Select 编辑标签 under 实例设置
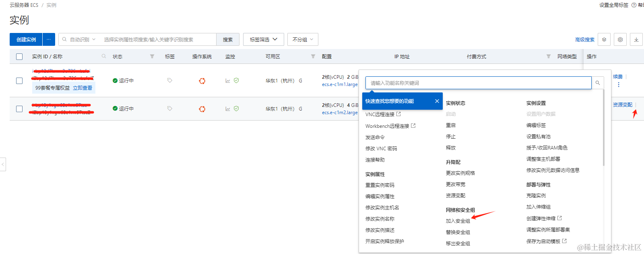The image size is (644, 254). 536,125
